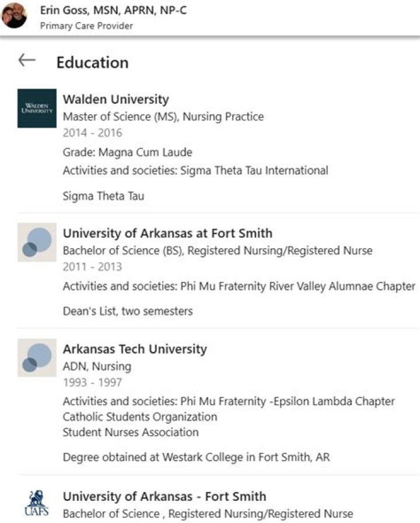Image resolution: width=420 pixels, height=523 pixels.
Task: Open the University of Arkansas - Fort Smith title
Action: [x=164, y=497]
